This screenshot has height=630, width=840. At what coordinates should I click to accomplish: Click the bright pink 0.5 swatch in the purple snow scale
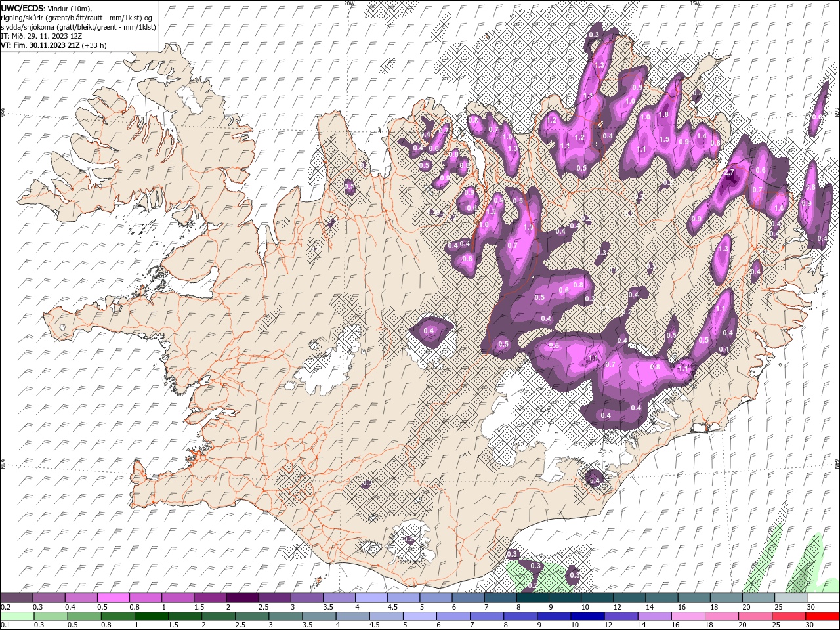pyautogui.click(x=114, y=598)
